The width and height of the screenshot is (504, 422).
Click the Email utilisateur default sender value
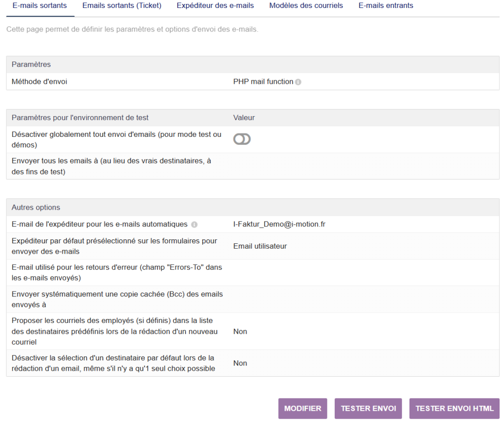260,246
